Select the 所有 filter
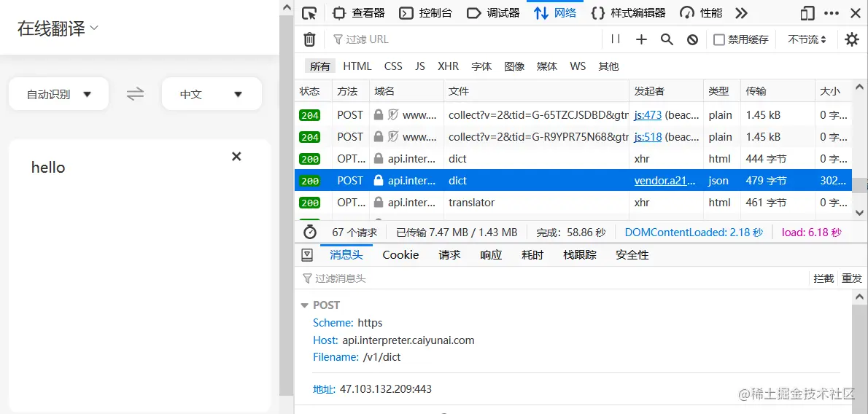The width and height of the screenshot is (868, 414). [320, 66]
